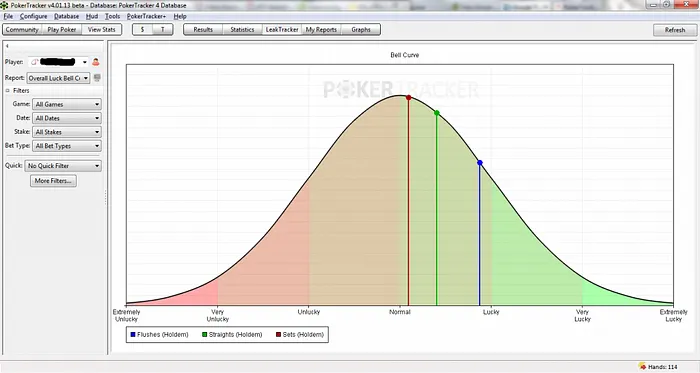Screen dimensions: 700x373
Task: Open the Configure menu
Action: point(33,16)
